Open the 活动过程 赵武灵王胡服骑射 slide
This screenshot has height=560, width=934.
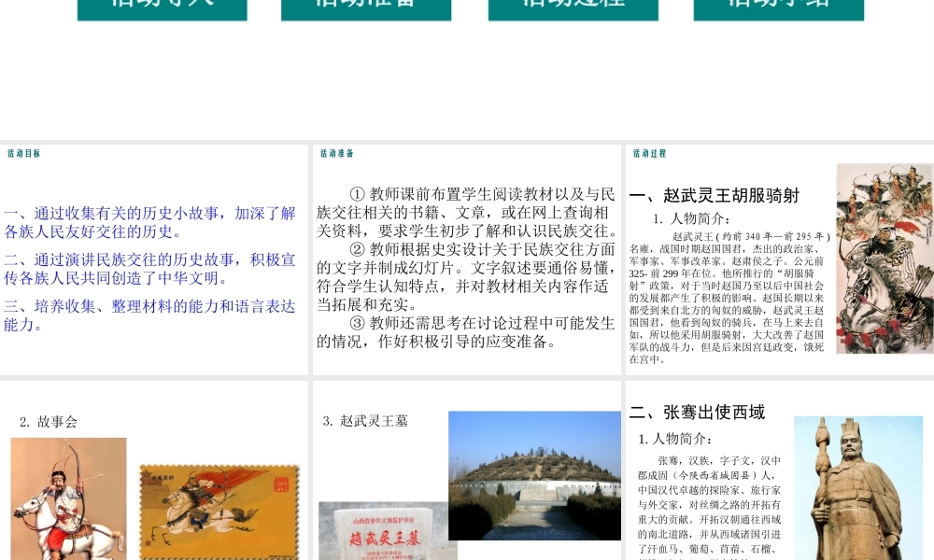tap(780, 259)
